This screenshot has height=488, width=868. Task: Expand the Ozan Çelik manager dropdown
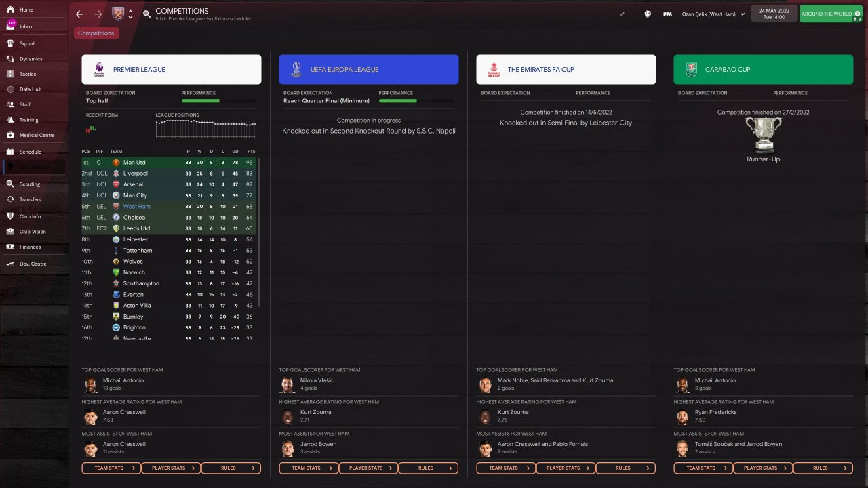[x=713, y=14]
